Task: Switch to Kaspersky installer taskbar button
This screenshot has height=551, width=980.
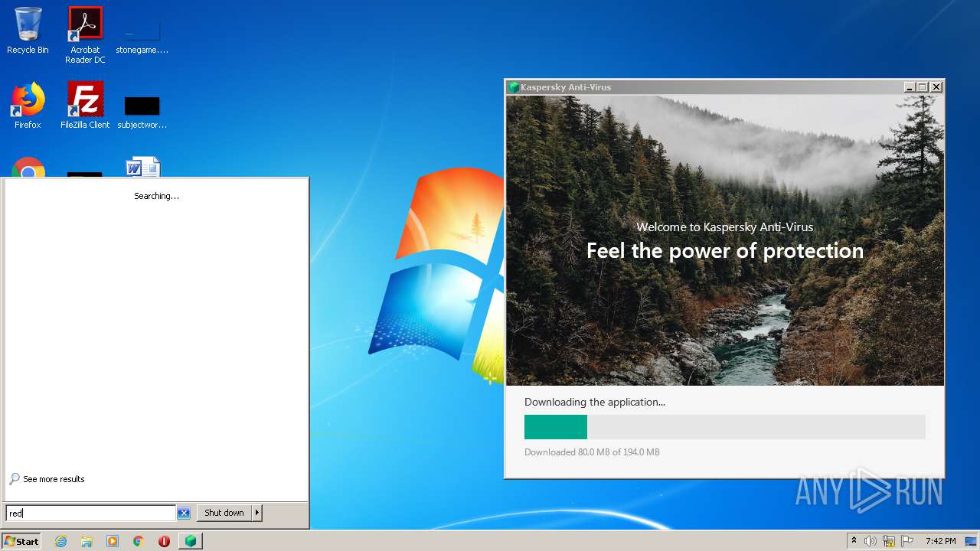Action: click(x=190, y=541)
